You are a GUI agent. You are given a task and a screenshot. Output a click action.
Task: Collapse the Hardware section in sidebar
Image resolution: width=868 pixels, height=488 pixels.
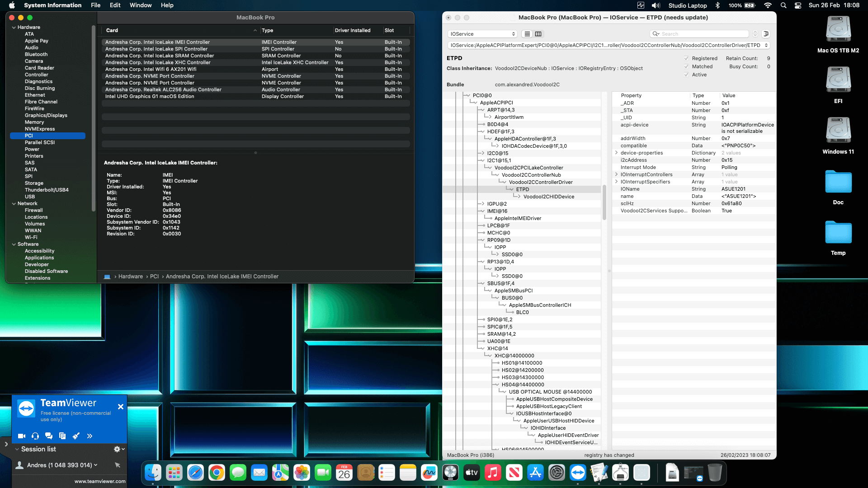coord(14,27)
